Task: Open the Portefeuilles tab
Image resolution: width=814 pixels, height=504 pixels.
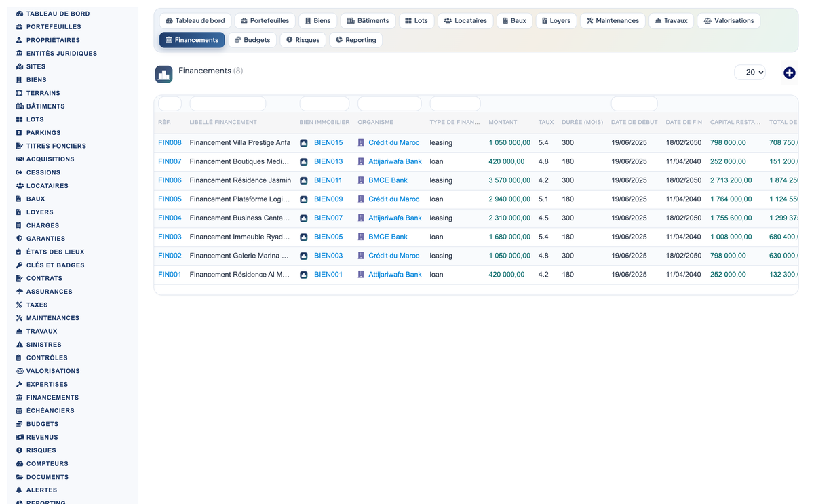Action: click(265, 21)
